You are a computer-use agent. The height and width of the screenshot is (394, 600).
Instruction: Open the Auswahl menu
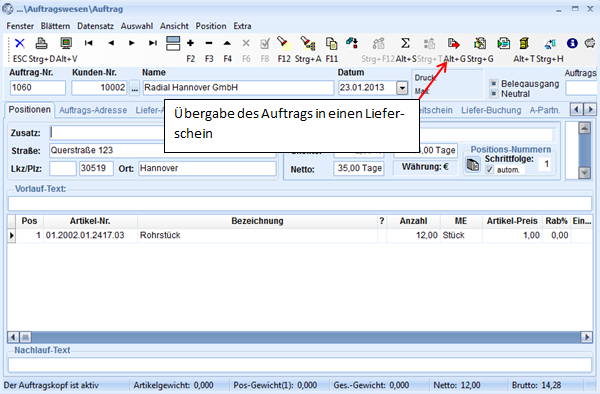(x=137, y=26)
